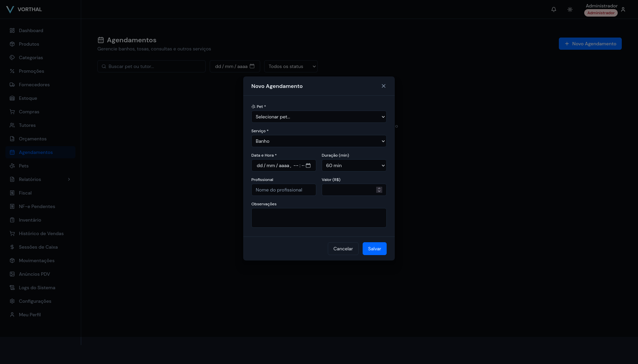Open the Duração 60 min dropdown

pyautogui.click(x=354, y=165)
